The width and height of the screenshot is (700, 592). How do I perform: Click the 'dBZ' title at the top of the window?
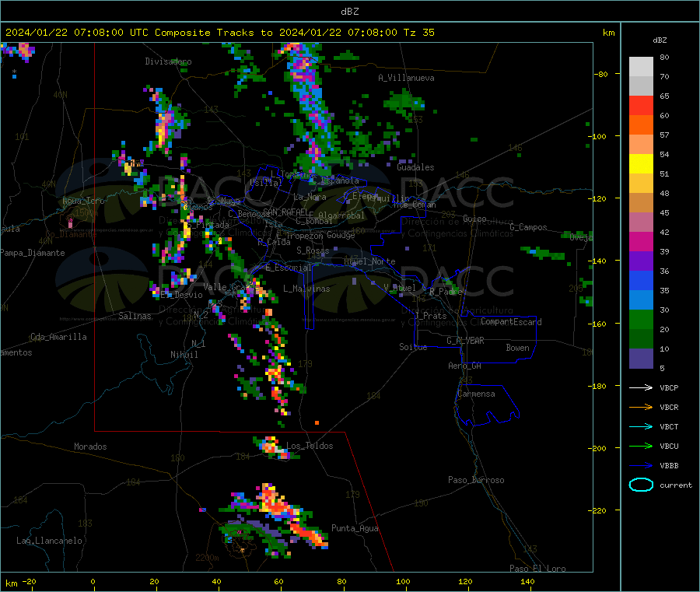point(349,12)
